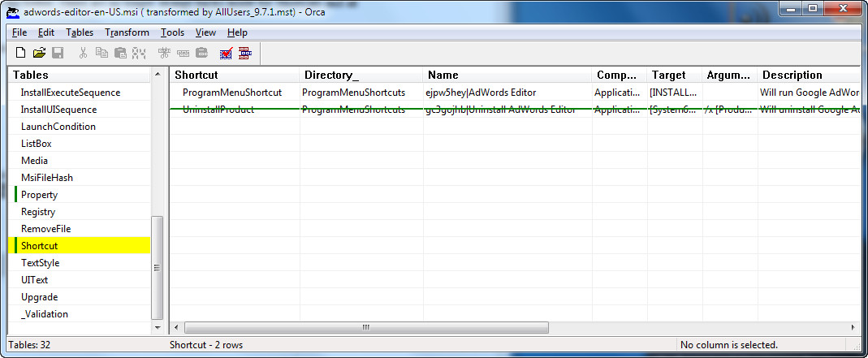
Task: Sort by the Directory_ column header
Action: click(x=361, y=75)
